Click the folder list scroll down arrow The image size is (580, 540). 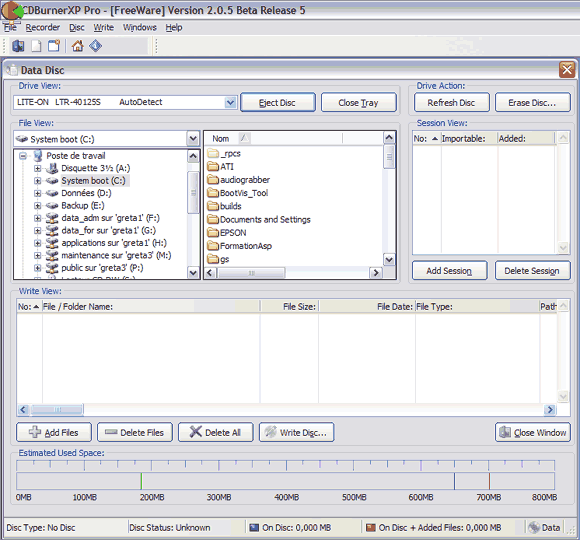click(x=389, y=259)
